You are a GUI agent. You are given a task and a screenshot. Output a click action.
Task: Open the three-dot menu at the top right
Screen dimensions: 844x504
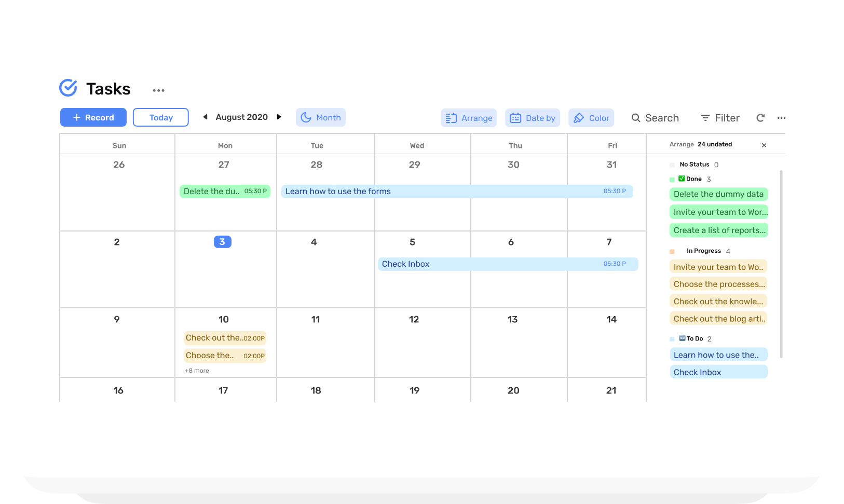pyautogui.click(x=781, y=118)
